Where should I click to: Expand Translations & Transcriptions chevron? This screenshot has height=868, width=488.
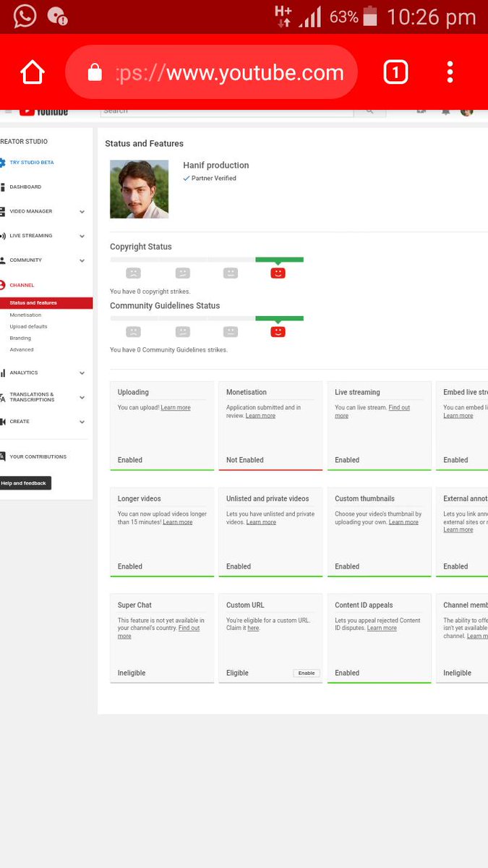tap(82, 397)
